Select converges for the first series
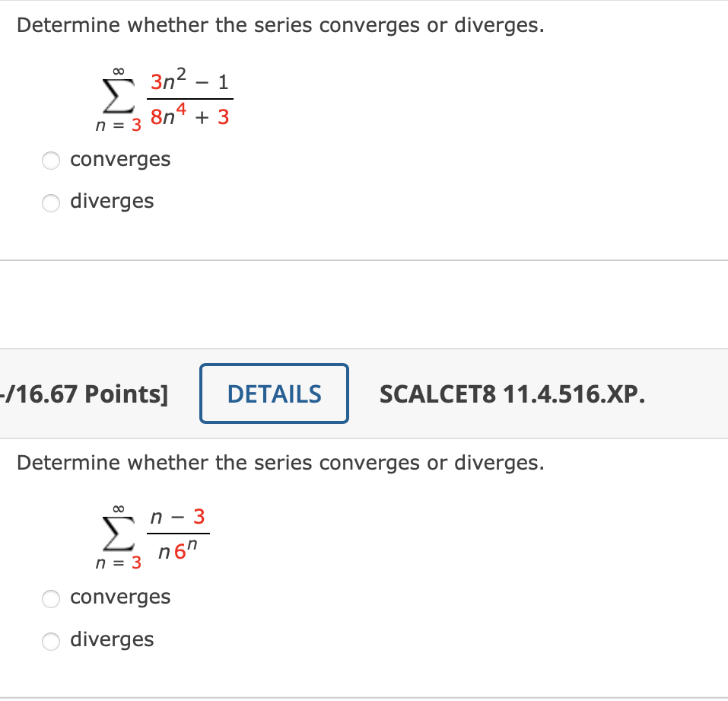This screenshot has height=701, width=728. coord(50,161)
